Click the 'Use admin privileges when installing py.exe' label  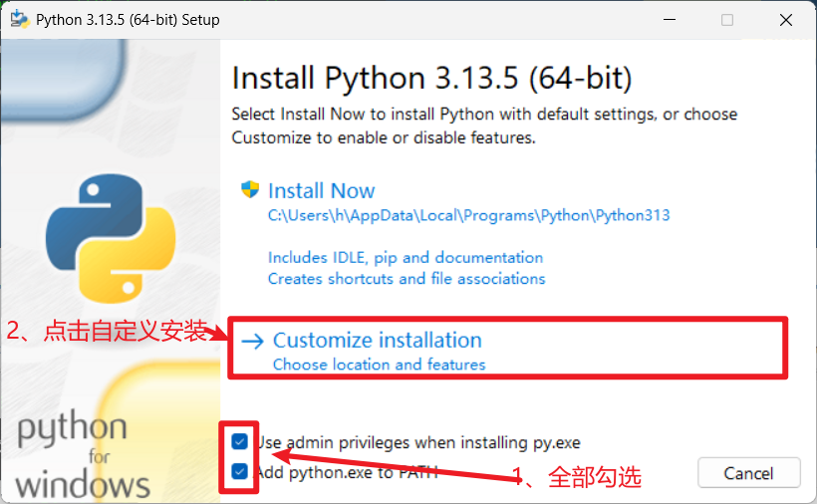[418, 442]
